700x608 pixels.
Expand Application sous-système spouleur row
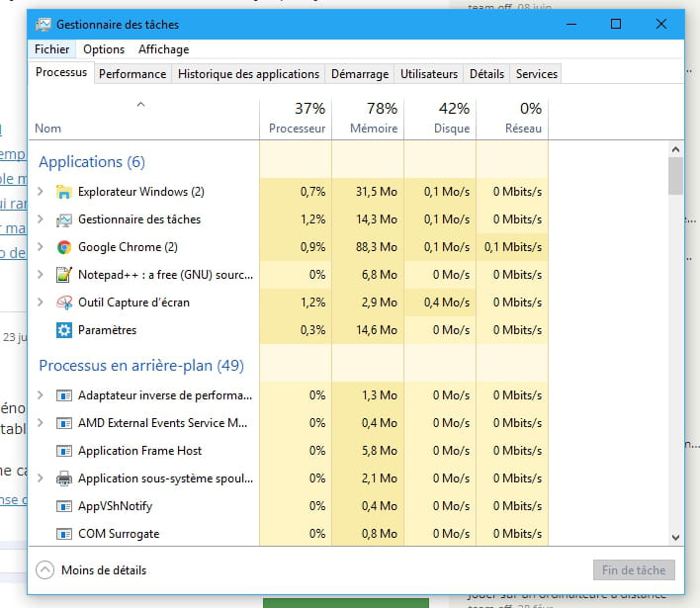(41, 478)
